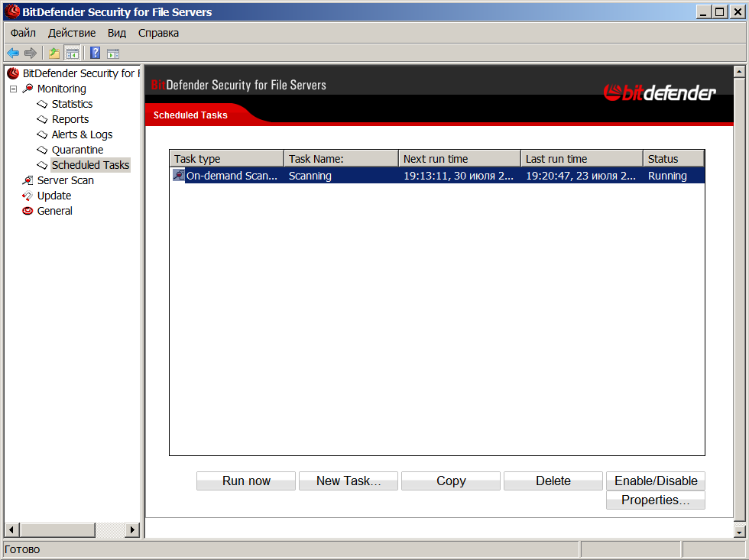Click the Up one level folder icon
The image size is (749, 560).
(54, 53)
